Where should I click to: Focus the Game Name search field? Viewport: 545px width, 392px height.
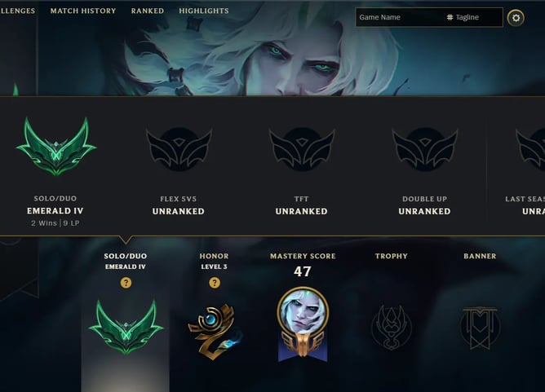pyautogui.click(x=399, y=17)
